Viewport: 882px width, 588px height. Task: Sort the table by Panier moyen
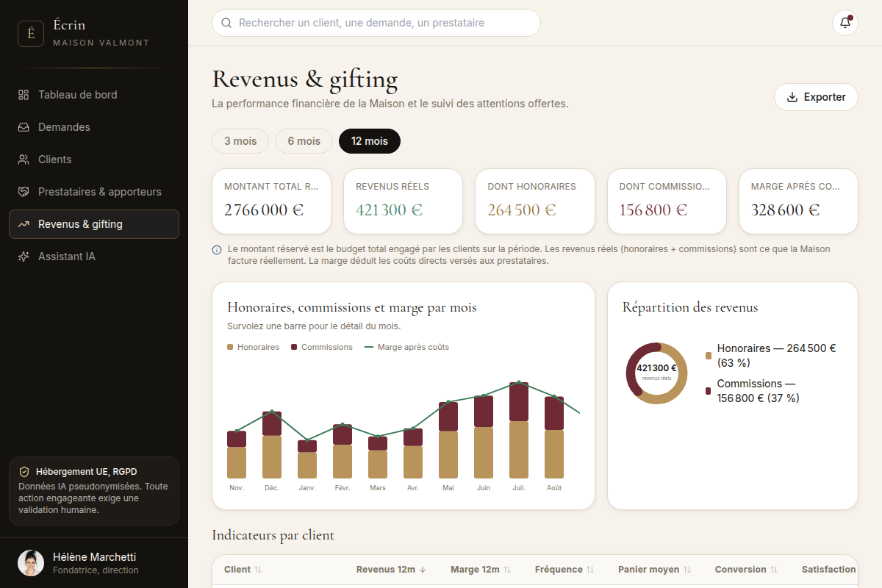coord(654,570)
